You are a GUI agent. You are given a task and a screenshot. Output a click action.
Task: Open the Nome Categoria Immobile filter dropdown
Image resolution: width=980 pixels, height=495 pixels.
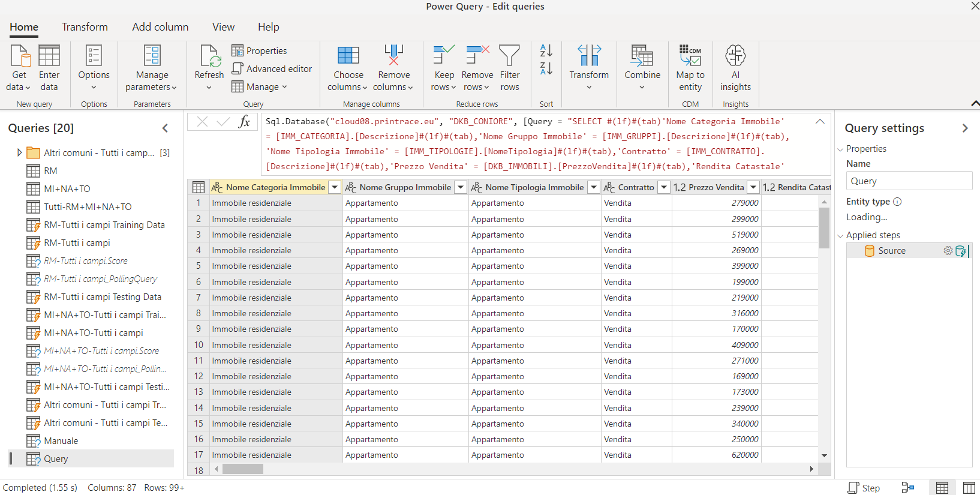[x=335, y=187]
